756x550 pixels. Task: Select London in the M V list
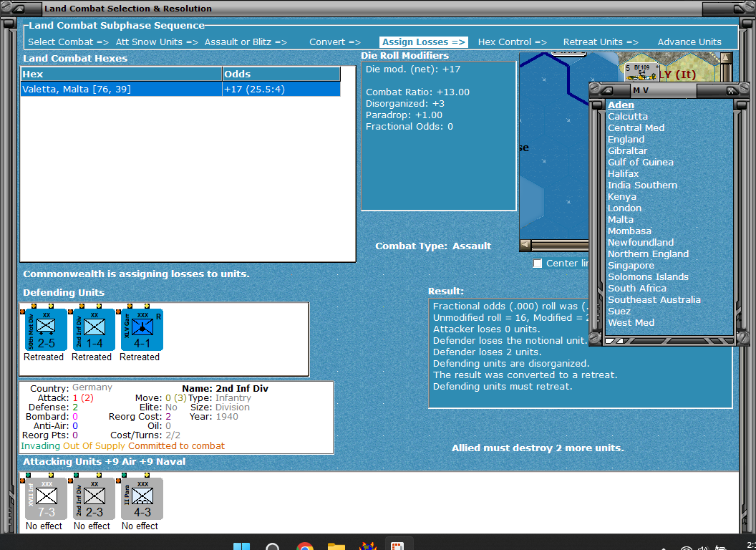[624, 208]
